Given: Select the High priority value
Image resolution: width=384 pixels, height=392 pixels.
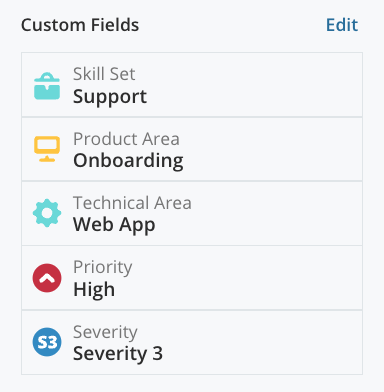Looking at the screenshot, I should coord(94,289).
